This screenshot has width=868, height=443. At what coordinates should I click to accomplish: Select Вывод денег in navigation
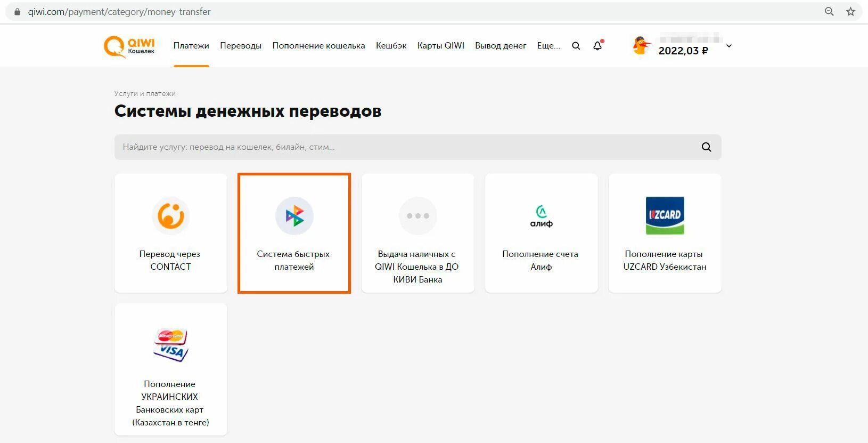(500, 46)
